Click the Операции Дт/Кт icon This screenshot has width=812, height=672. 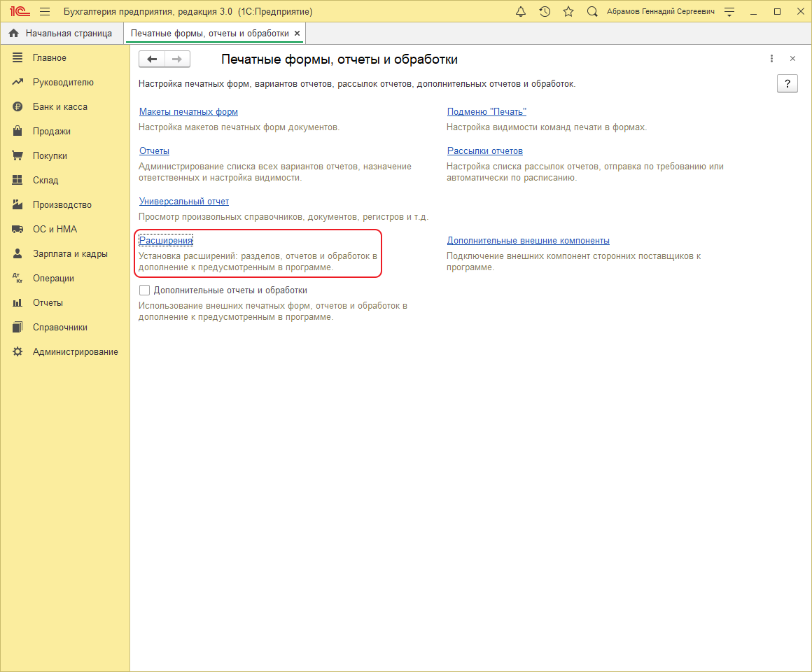point(17,278)
